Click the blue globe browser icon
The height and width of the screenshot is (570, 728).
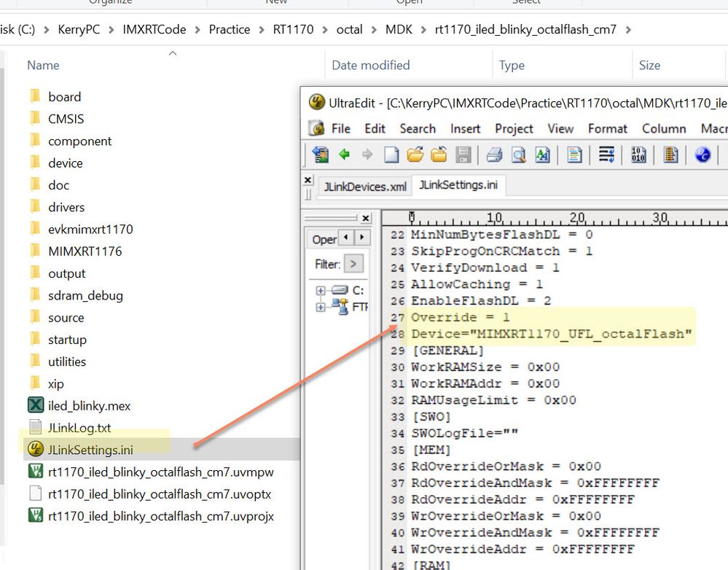[703, 155]
